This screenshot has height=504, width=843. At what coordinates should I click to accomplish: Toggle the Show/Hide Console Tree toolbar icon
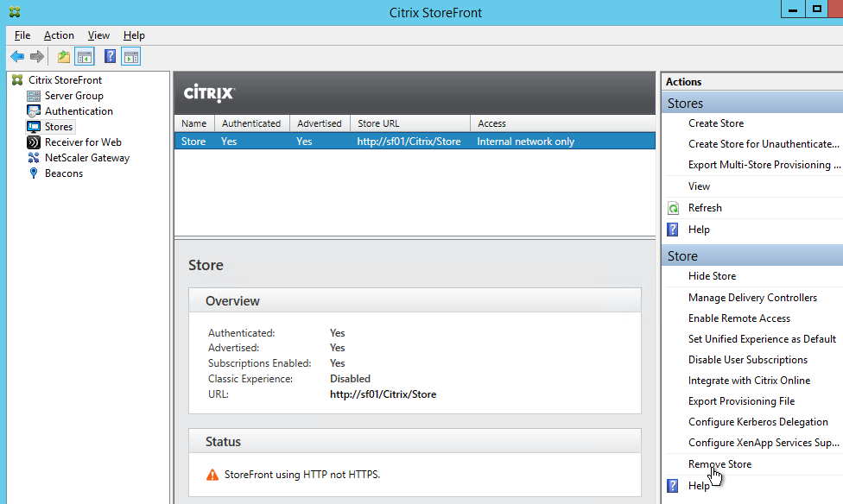(85, 56)
